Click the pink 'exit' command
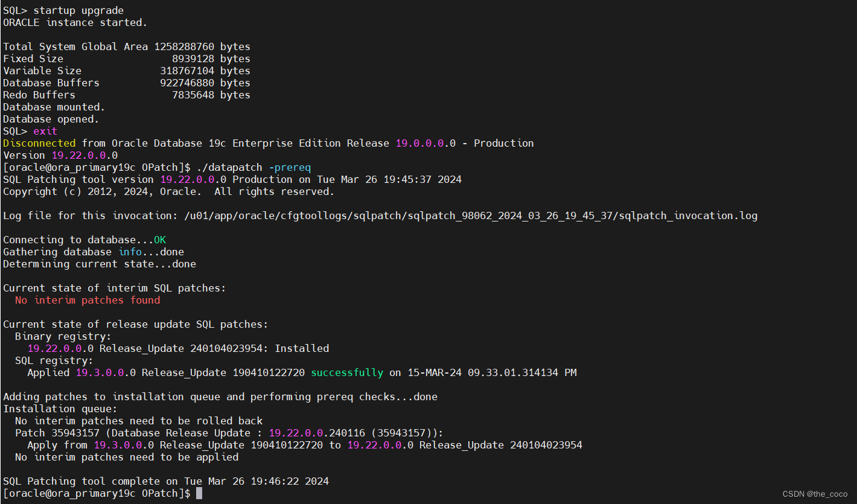The width and height of the screenshot is (857, 504). (x=45, y=131)
